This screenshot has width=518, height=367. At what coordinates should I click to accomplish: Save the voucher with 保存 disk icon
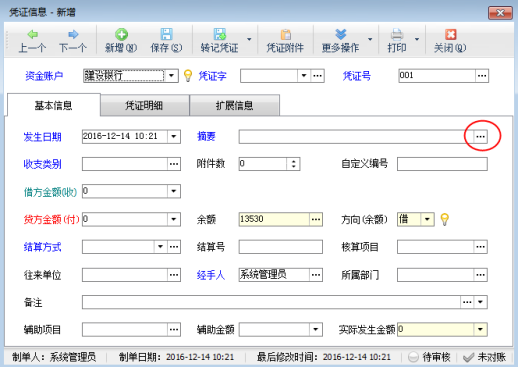[166, 34]
